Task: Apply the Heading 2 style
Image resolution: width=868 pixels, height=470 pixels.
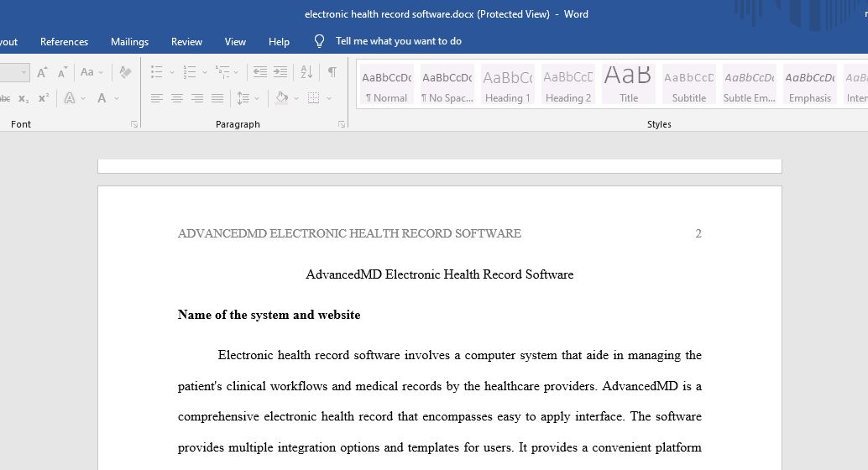Action: click(x=568, y=85)
